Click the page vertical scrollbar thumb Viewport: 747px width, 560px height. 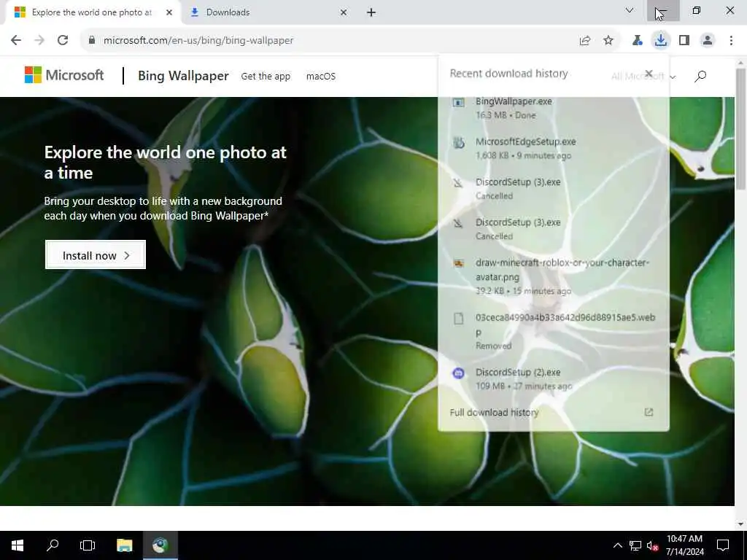[740, 128]
